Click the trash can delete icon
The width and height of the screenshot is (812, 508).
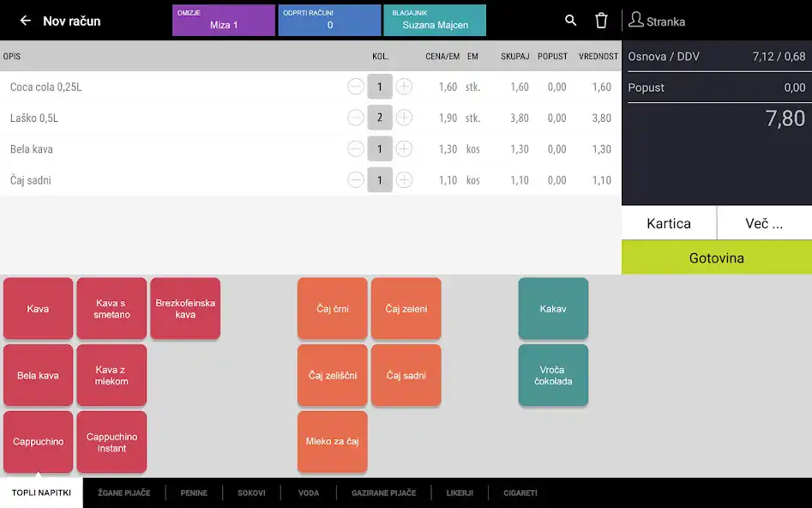click(602, 21)
